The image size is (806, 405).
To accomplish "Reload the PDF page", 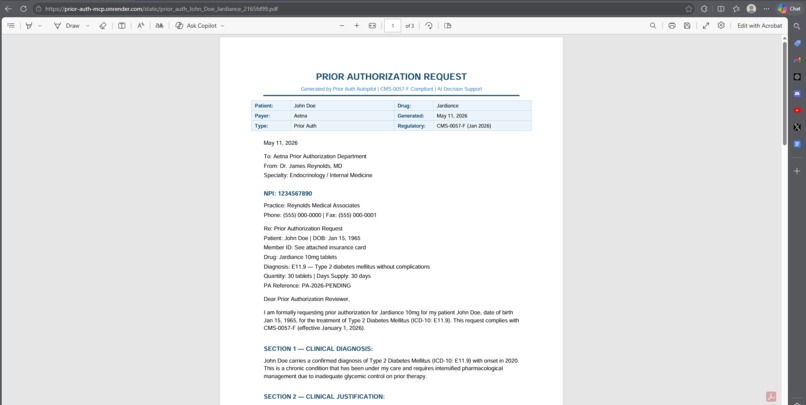I will [23, 9].
